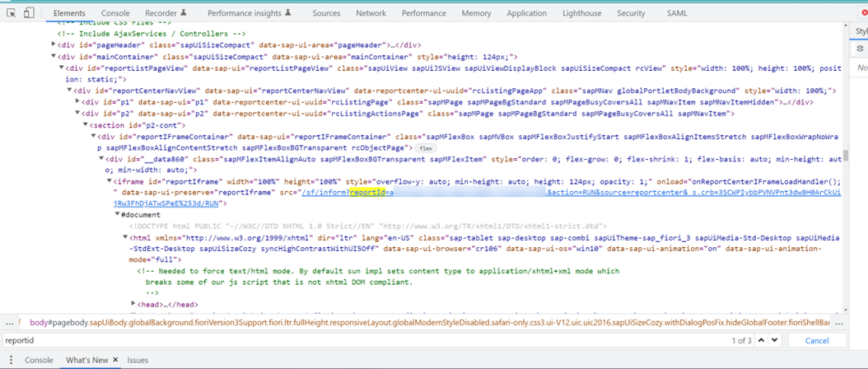
Task: Toggle the device toolbar icon
Action: click(x=29, y=12)
